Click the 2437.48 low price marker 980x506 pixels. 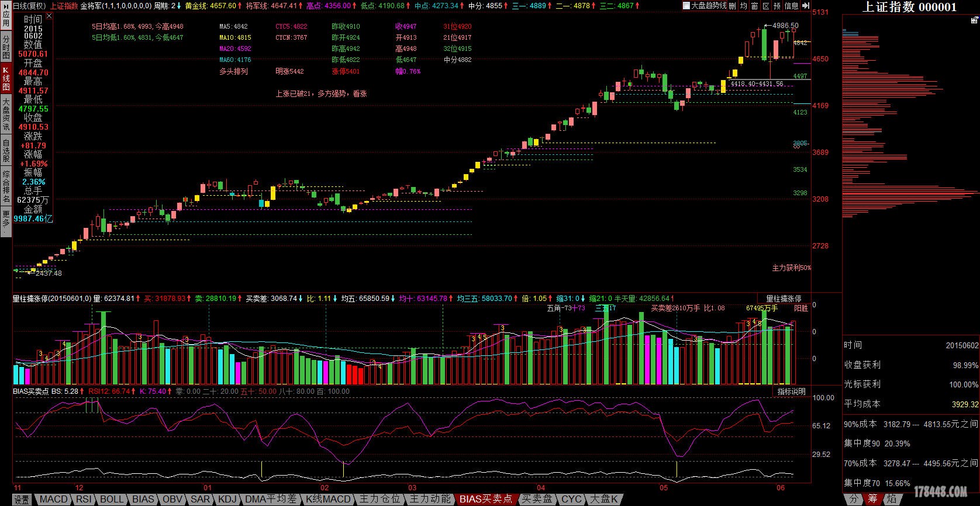point(49,273)
